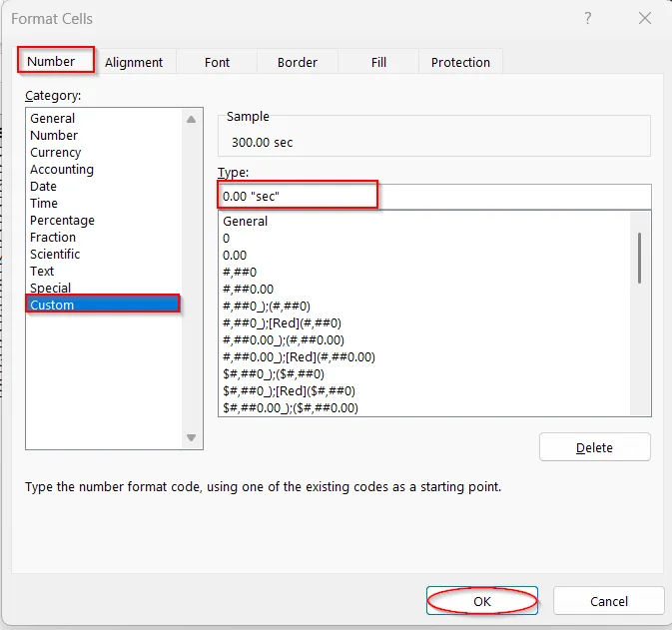Select the $#,##0.00_);($#,##0.00) format code
This screenshot has width=672, height=630.
[424, 407]
